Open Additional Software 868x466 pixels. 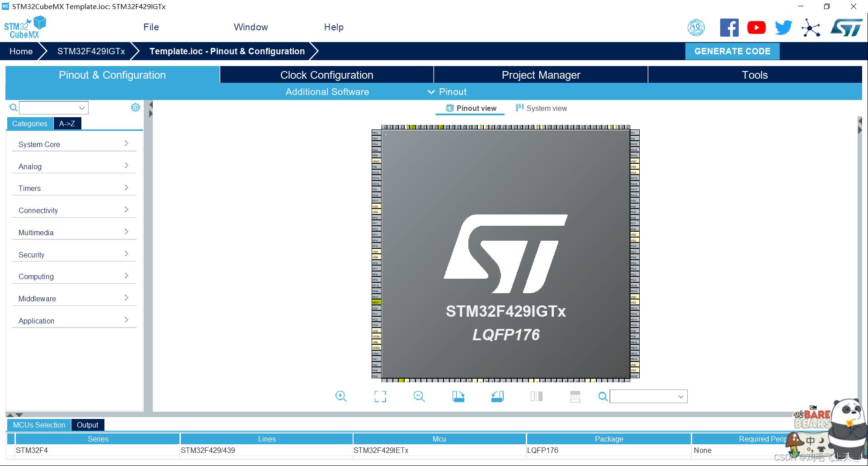(327, 92)
